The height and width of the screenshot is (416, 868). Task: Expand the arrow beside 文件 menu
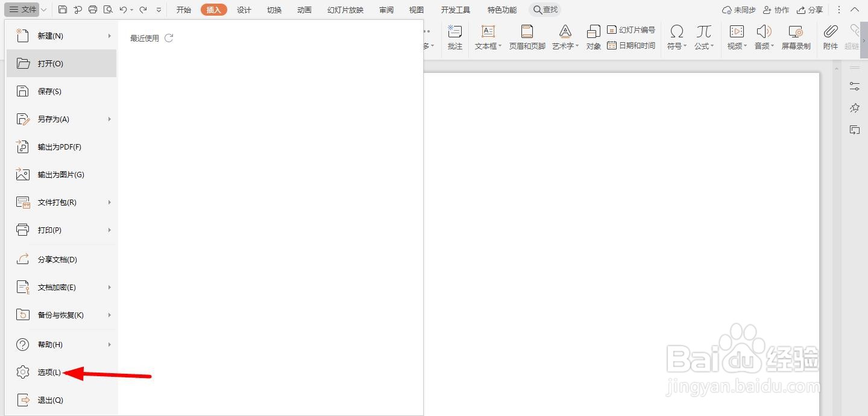pos(43,10)
